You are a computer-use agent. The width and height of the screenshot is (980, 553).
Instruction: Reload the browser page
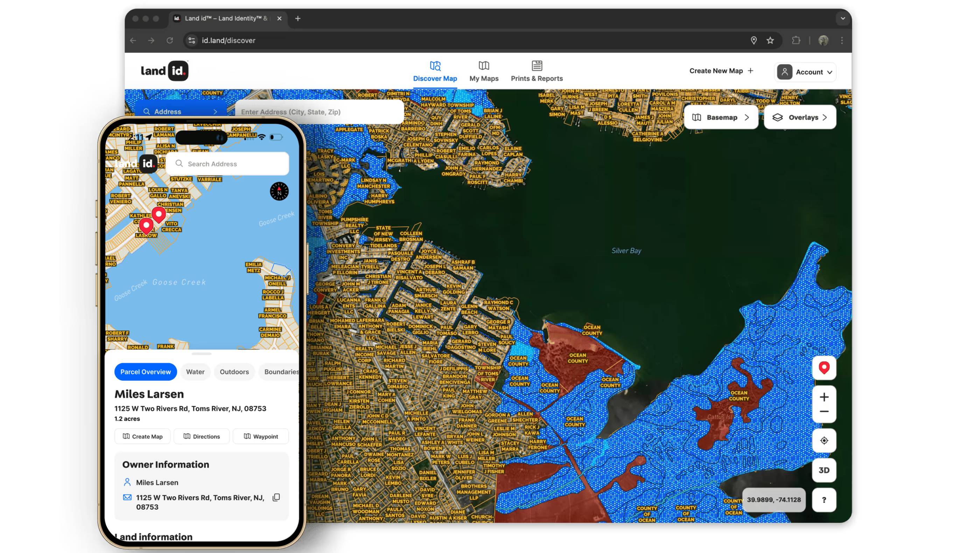tap(170, 40)
